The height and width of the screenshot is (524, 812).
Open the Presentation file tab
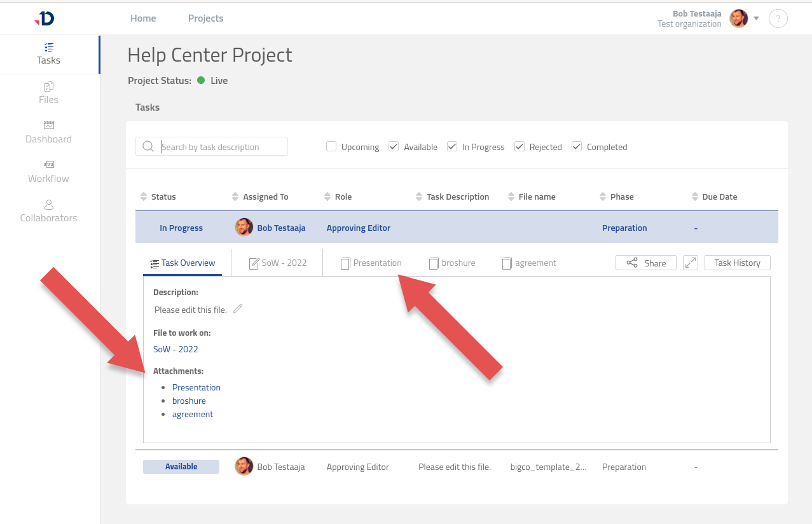[371, 263]
